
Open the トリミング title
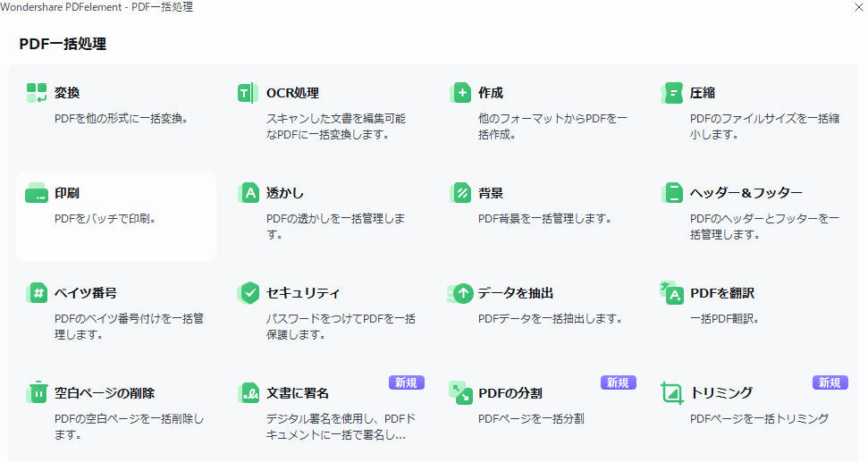point(721,393)
